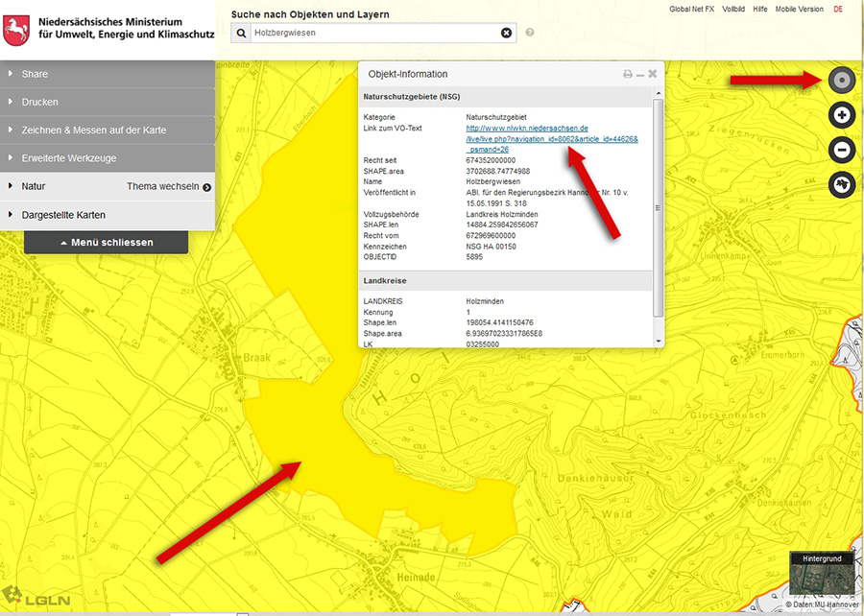Click the zoom out minus button
Screen dimensions: 864x616
[x=842, y=150]
